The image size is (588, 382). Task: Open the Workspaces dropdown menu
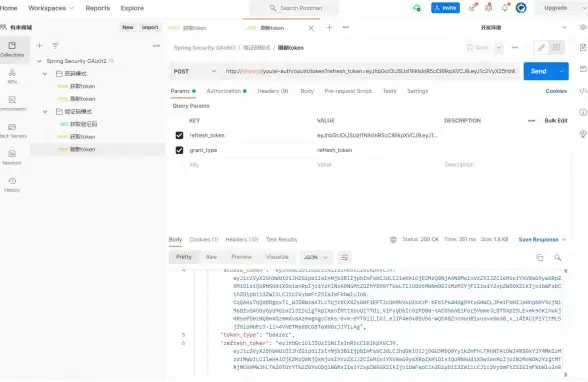(x=51, y=8)
